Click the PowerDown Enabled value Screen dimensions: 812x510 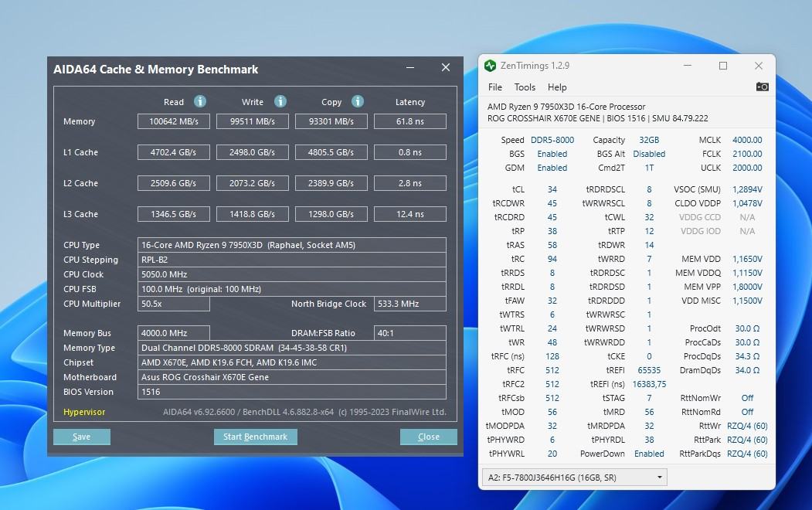pyautogui.click(x=649, y=454)
